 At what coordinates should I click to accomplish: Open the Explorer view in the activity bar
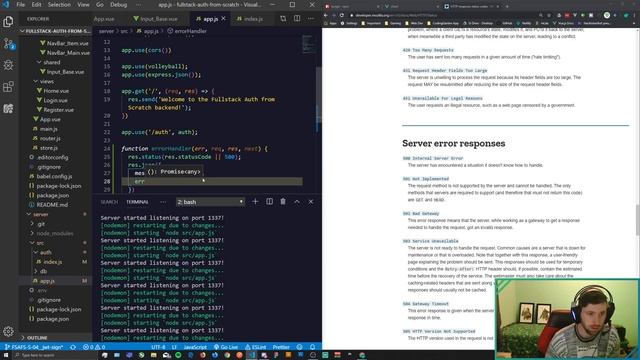point(8,21)
